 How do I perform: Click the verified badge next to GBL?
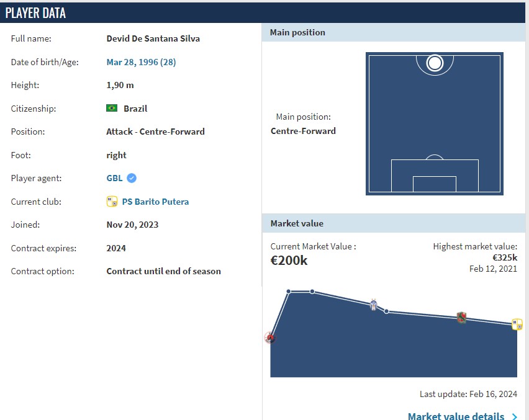[x=132, y=178]
